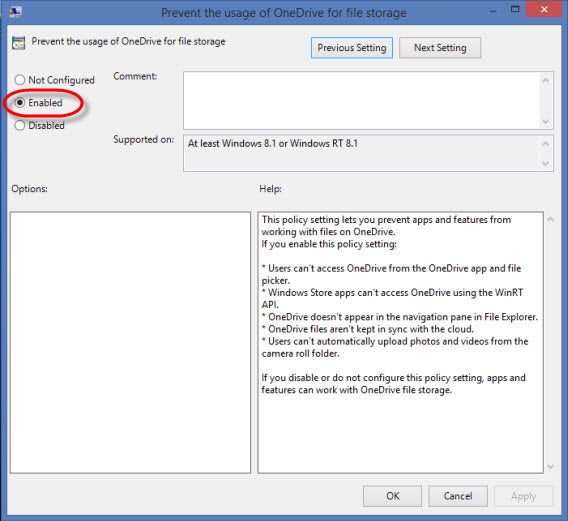Click the Cancel button
Image resolution: width=568 pixels, height=521 pixels.
tap(458, 496)
